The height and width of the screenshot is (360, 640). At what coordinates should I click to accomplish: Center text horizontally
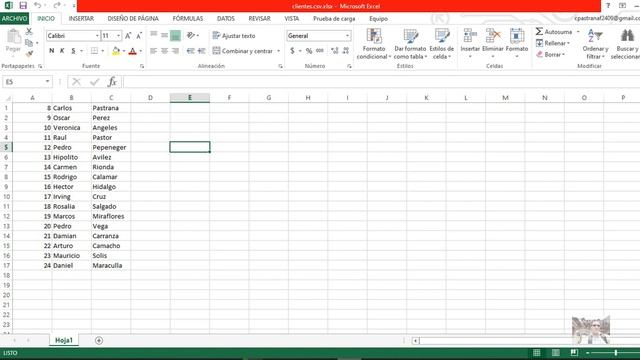[x=164, y=51]
